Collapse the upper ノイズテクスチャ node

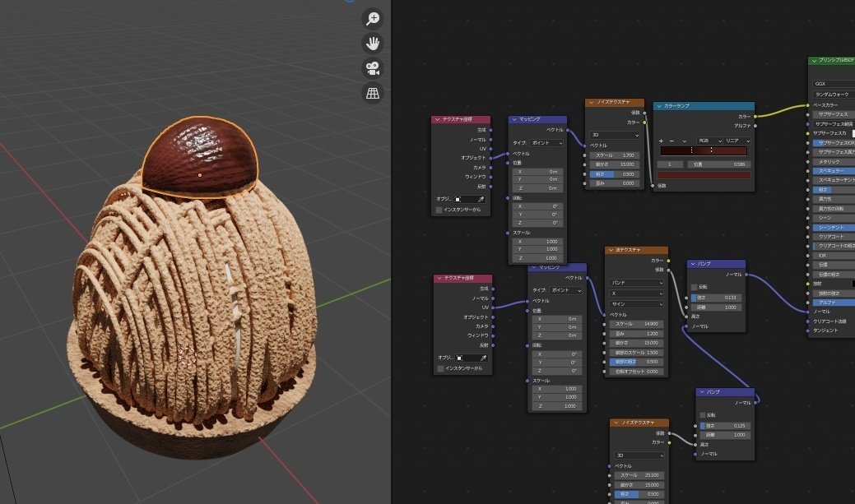[x=591, y=103]
